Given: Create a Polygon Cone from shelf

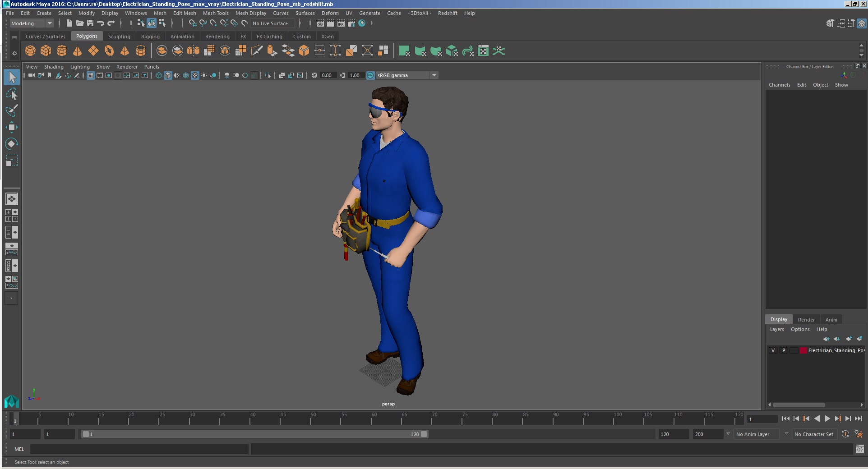Looking at the screenshot, I should point(78,51).
